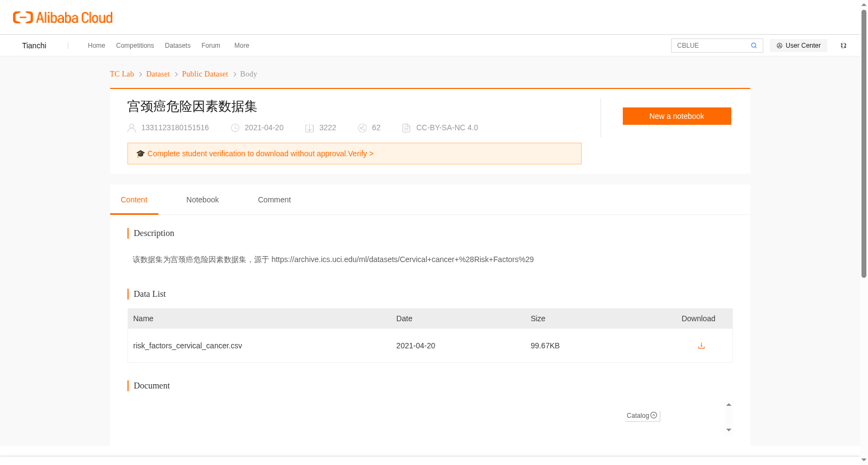Click the search magnifier icon
This screenshot has height=465, width=868.
tap(754, 46)
